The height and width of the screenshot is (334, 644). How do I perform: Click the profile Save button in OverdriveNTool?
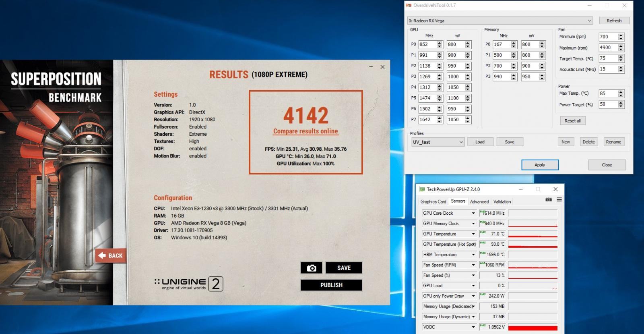click(x=510, y=142)
